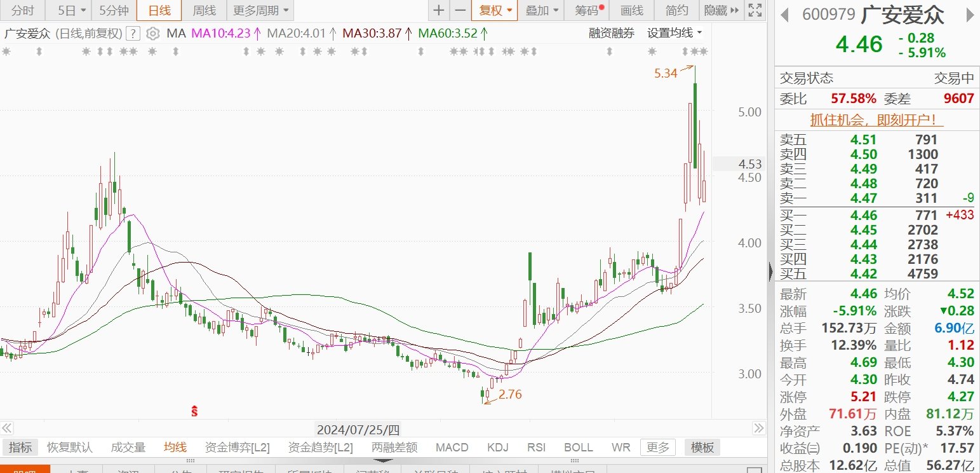Image resolution: width=980 pixels, height=473 pixels.
Task: Open MA settings gear icon
Action: point(152,34)
